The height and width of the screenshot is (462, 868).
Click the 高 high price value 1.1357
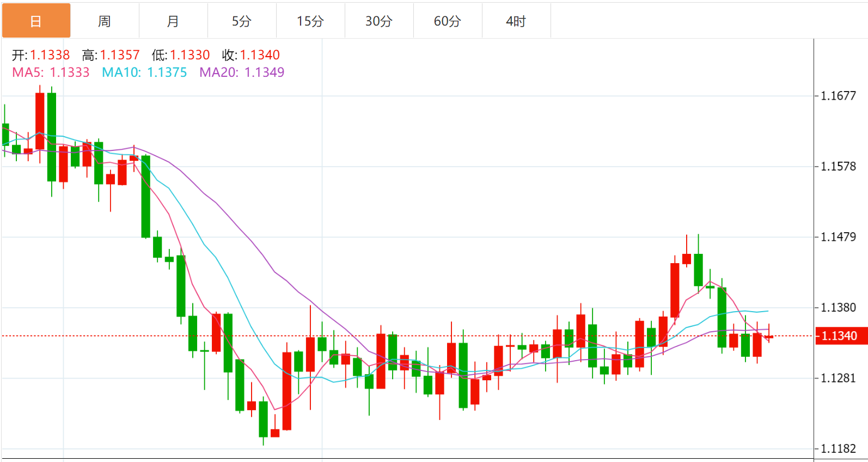(120, 55)
